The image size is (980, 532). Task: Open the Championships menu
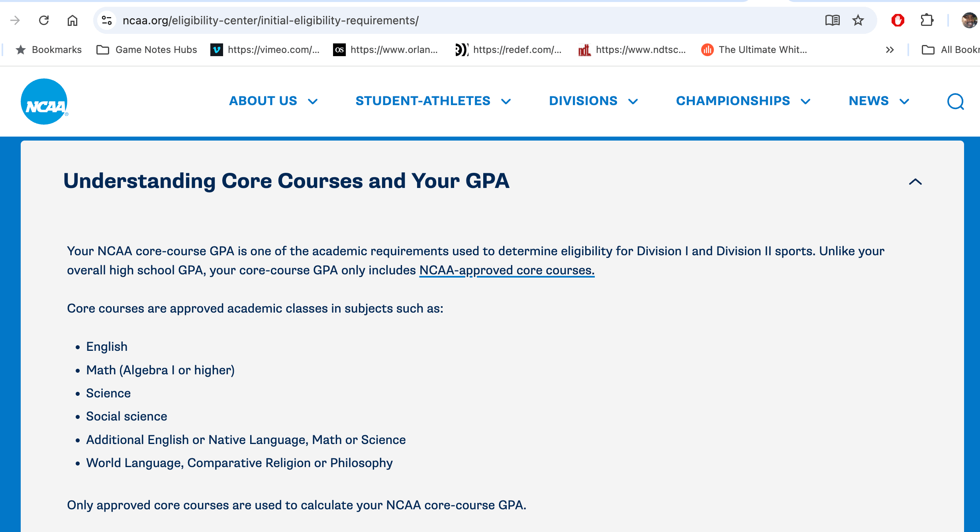click(743, 101)
